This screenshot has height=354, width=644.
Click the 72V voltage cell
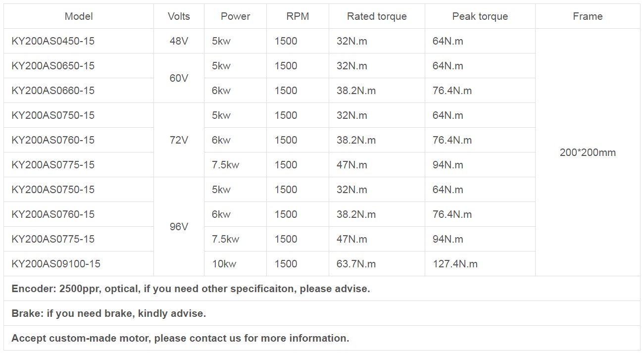179,140
